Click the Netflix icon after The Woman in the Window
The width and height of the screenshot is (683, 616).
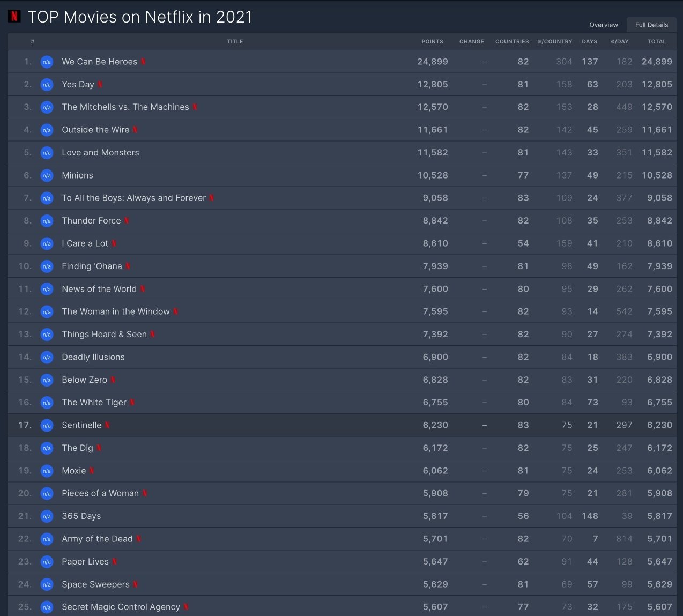coord(176,311)
